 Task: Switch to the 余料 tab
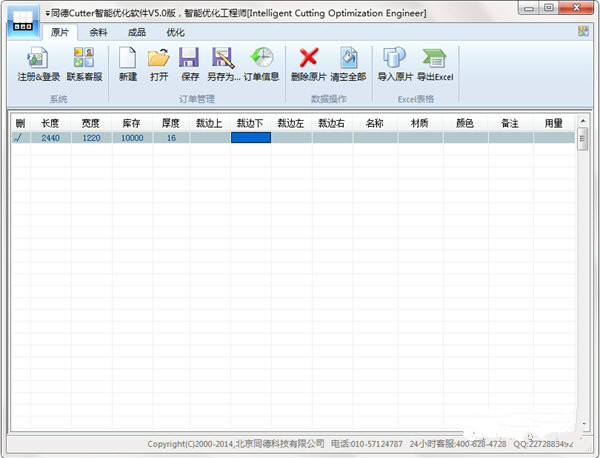pyautogui.click(x=98, y=33)
